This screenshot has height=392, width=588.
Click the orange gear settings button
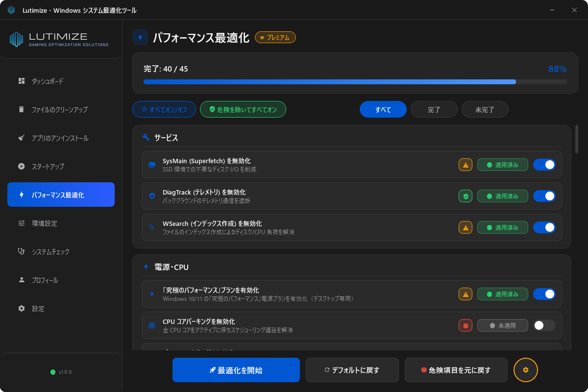pos(526,370)
